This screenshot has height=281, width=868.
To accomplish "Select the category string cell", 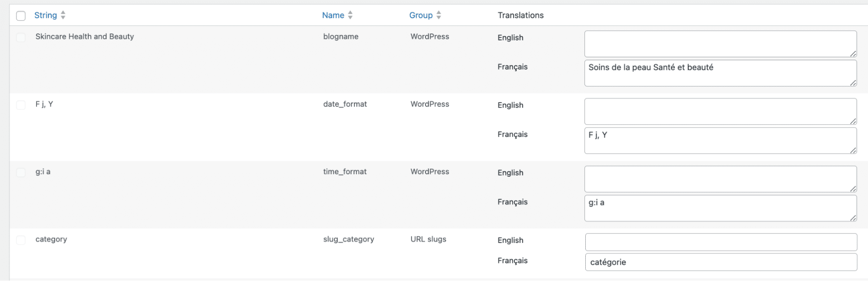I will 51,239.
